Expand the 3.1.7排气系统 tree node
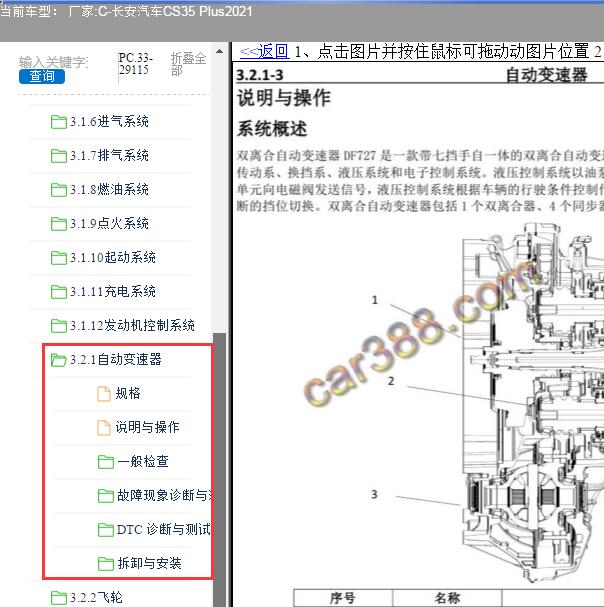 tap(109, 156)
